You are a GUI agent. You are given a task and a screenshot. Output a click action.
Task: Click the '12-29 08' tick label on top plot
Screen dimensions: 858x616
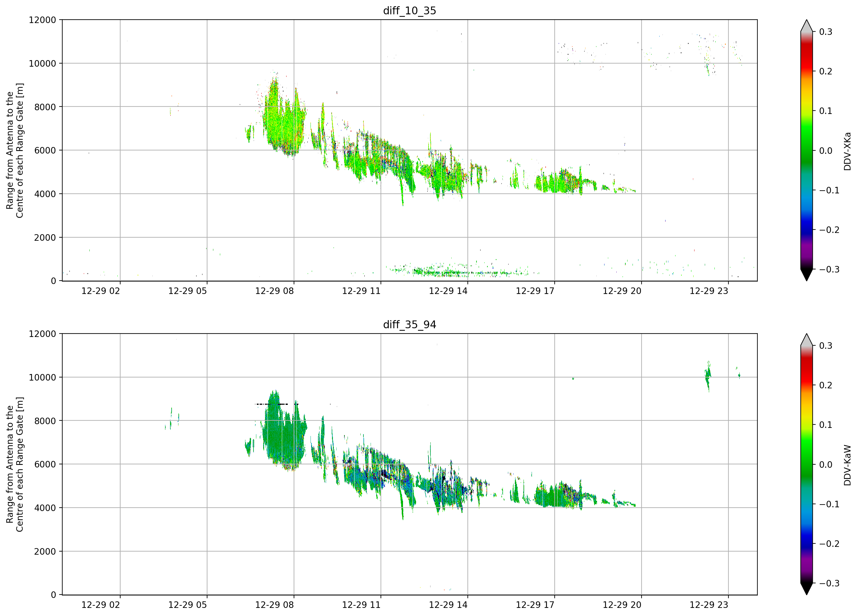[x=274, y=291]
